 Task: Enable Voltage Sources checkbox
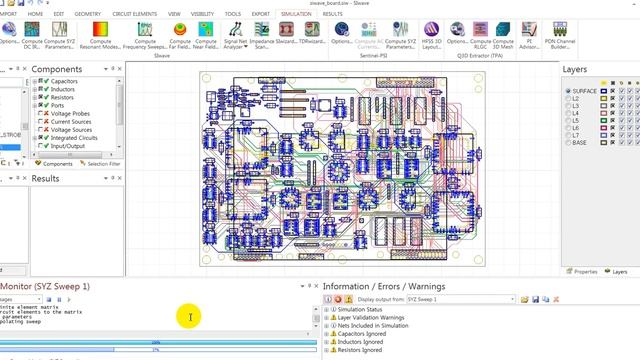pos(40,130)
